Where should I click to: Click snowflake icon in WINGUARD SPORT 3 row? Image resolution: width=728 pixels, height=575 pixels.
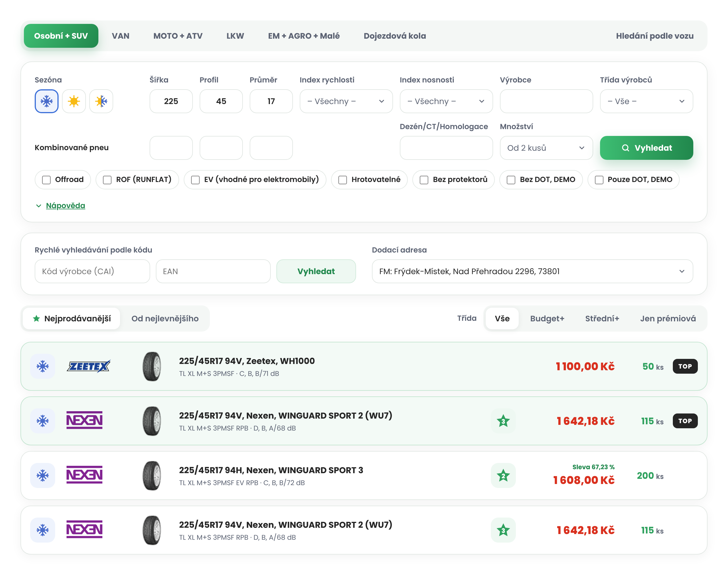pyautogui.click(x=43, y=475)
